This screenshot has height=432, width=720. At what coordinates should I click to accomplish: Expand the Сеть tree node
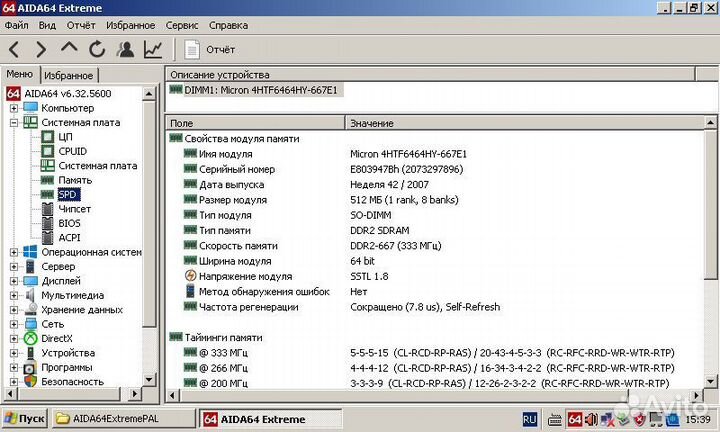click(x=14, y=324)
